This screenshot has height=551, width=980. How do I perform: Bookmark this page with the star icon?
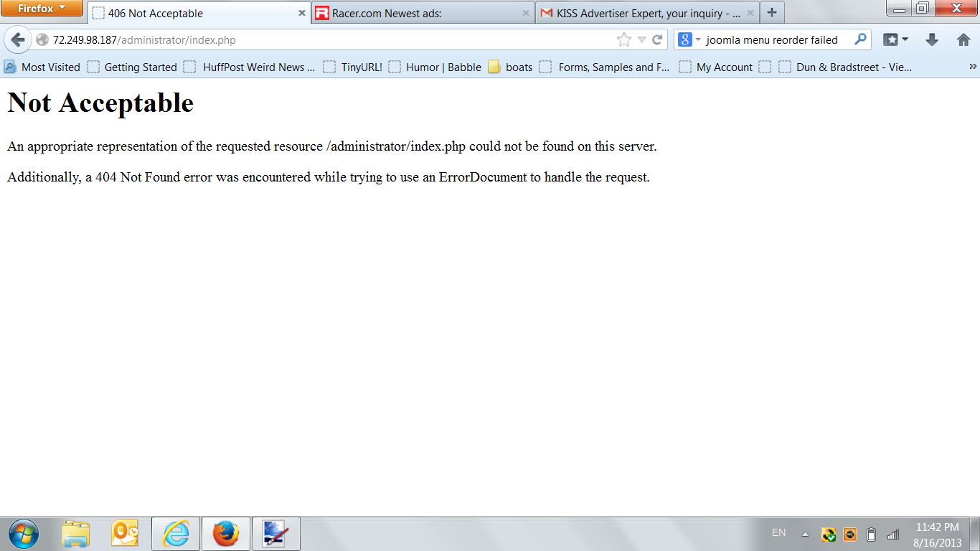623,40
